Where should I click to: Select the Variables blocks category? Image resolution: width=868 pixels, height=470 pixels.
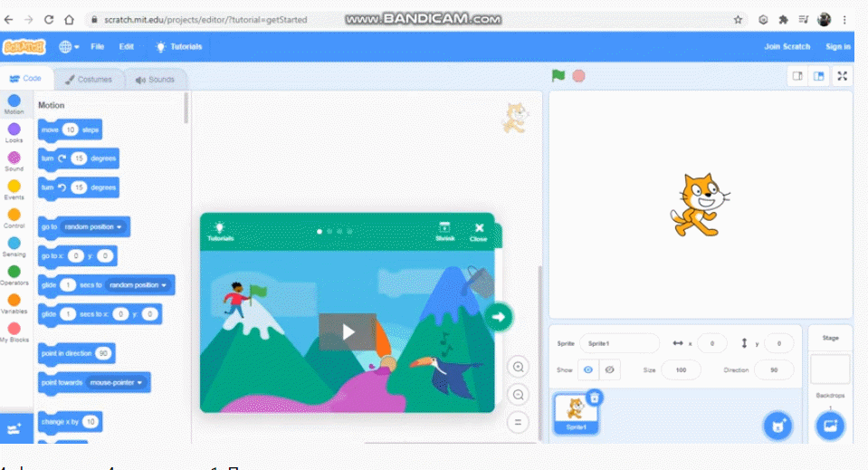tap(14, 304)
